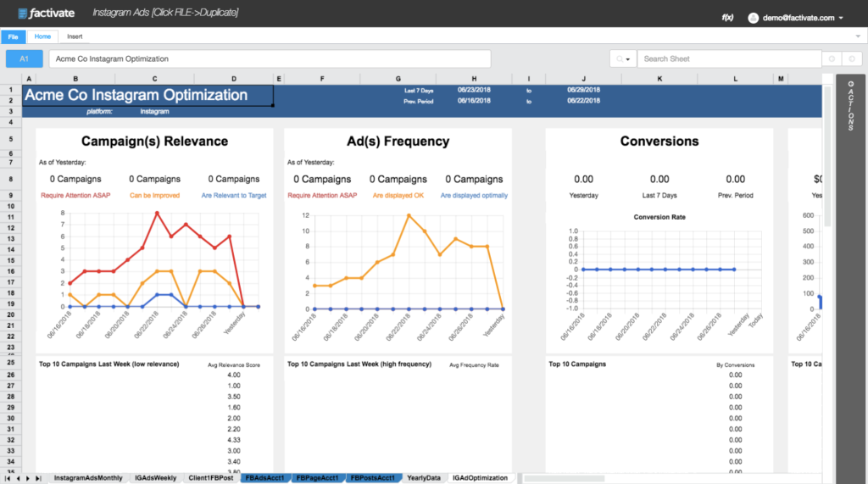Viewport: 868px width, 484px height.
Task: Click the user avatar icon
Action: click(x=753, y=18)
